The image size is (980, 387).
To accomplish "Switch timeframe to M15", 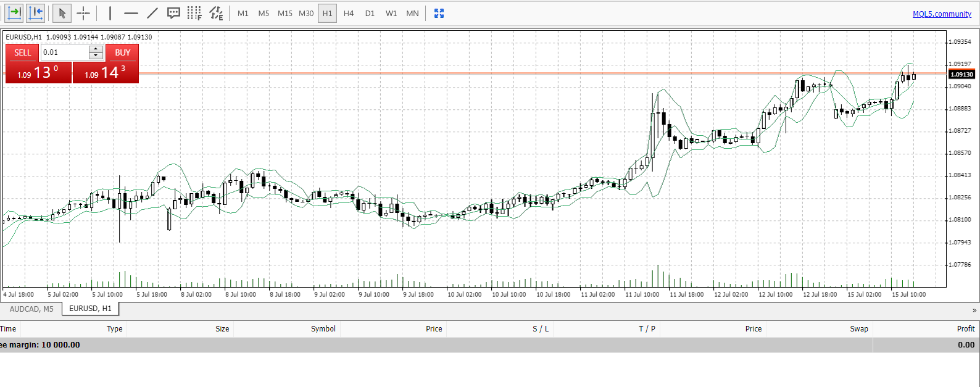I will [285, 13].
